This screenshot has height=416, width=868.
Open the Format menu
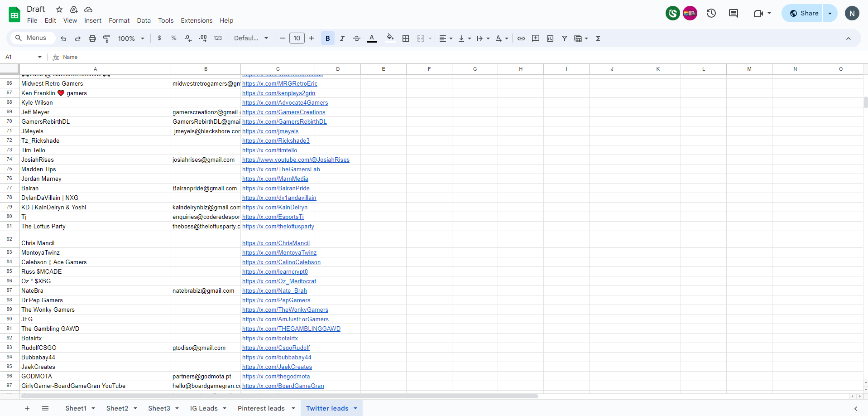(x=119, y=20)
